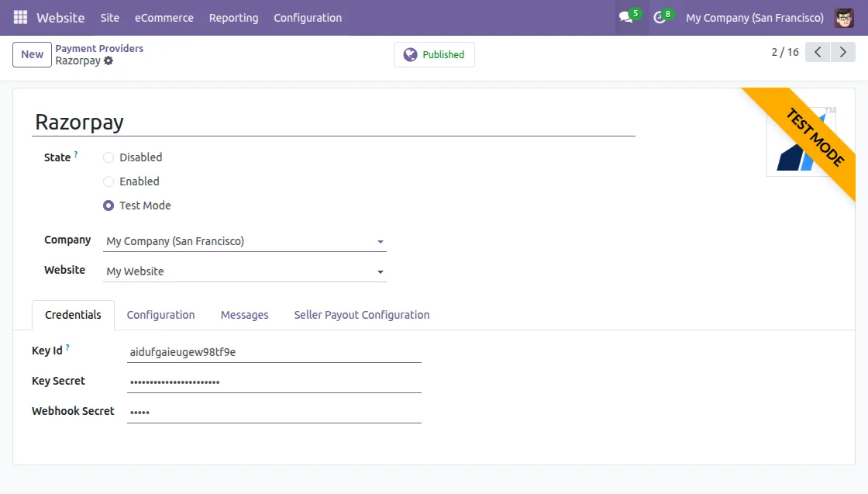Open the Configuration menu in navbar
Screen dimensions: 868x494
point(307,17)
